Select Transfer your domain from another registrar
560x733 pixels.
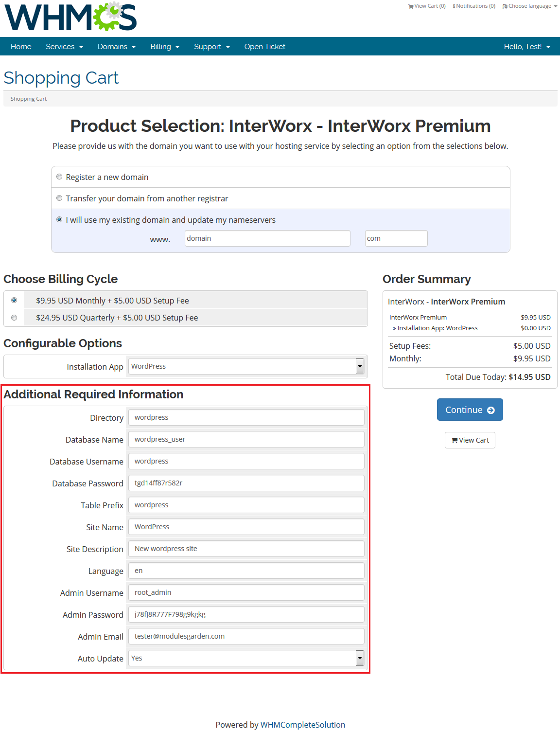[x=59, y=198]
